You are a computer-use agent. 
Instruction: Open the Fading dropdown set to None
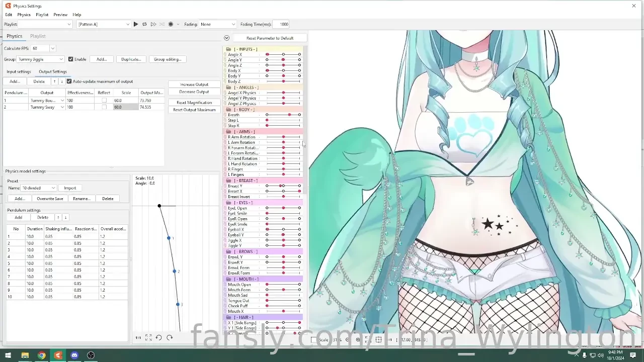216,24
